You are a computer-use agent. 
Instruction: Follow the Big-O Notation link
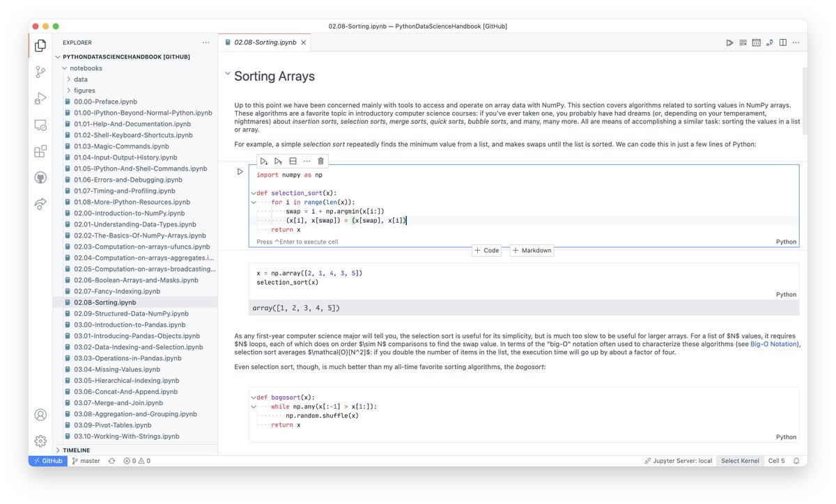[x=773, y=344]
